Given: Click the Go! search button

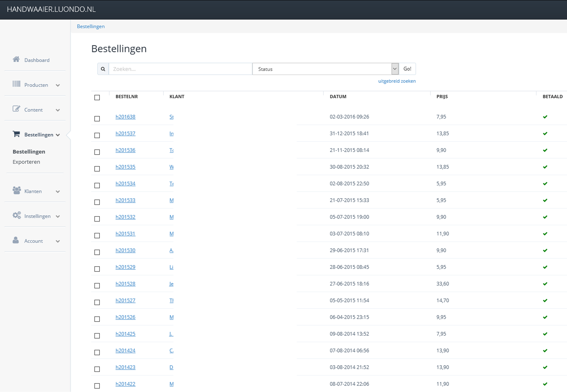Looking at the screenshot, I should pyautogui.click(x=407, y=69).
